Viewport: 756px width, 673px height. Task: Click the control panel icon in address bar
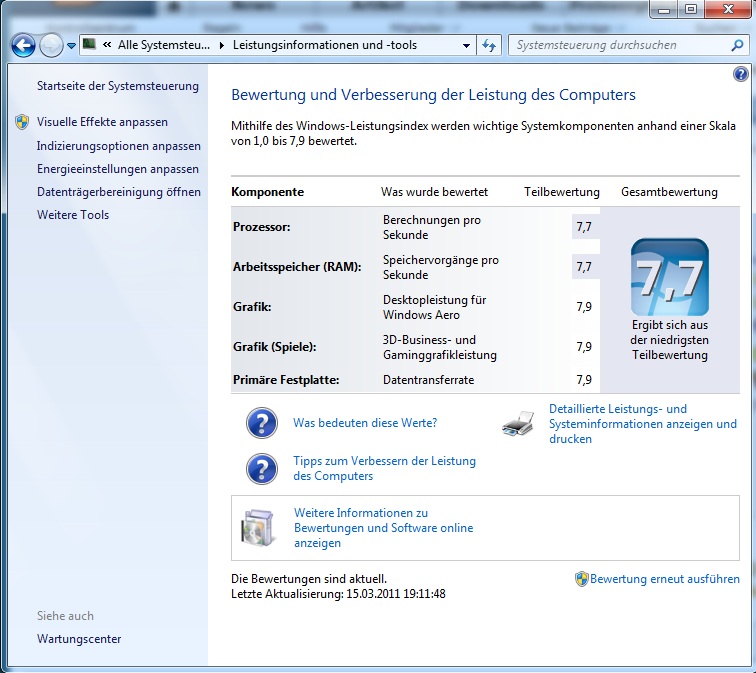89,44
